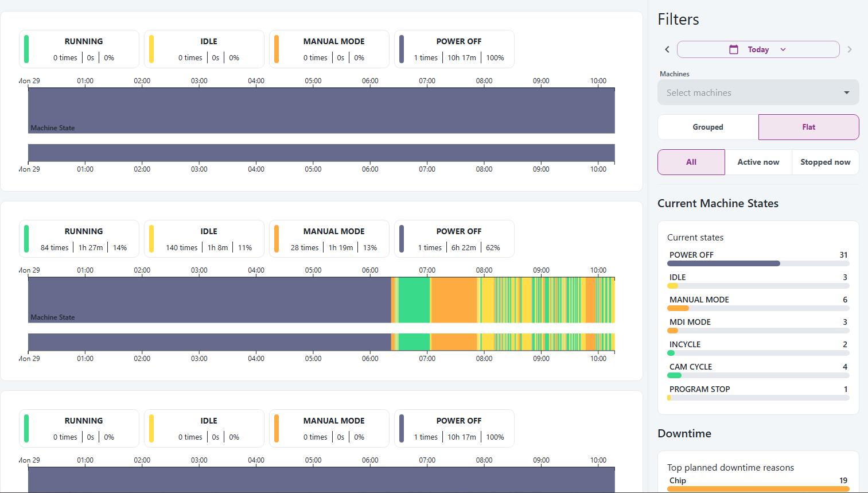Screen dimensions: 868x493
Task: Click the left arrow to go to previous date
Action: coord(667,49)
